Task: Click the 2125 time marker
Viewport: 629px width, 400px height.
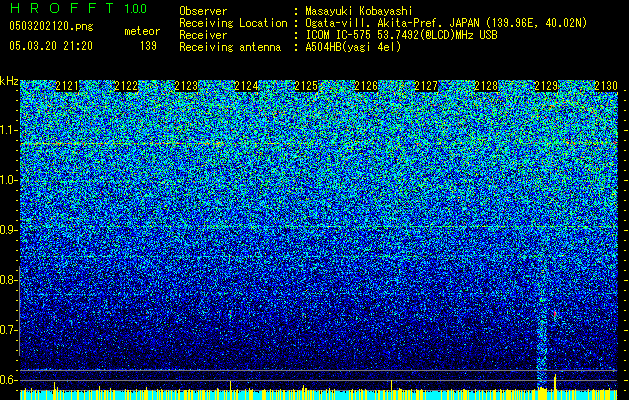Action: (306, 86)
